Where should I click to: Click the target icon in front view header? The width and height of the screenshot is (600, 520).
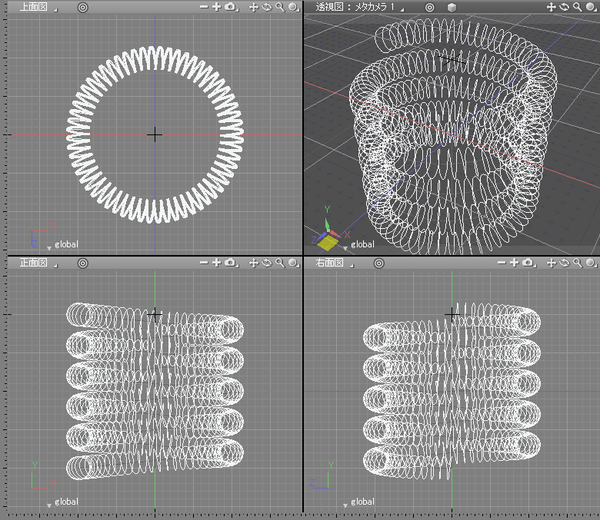[83, 263]
